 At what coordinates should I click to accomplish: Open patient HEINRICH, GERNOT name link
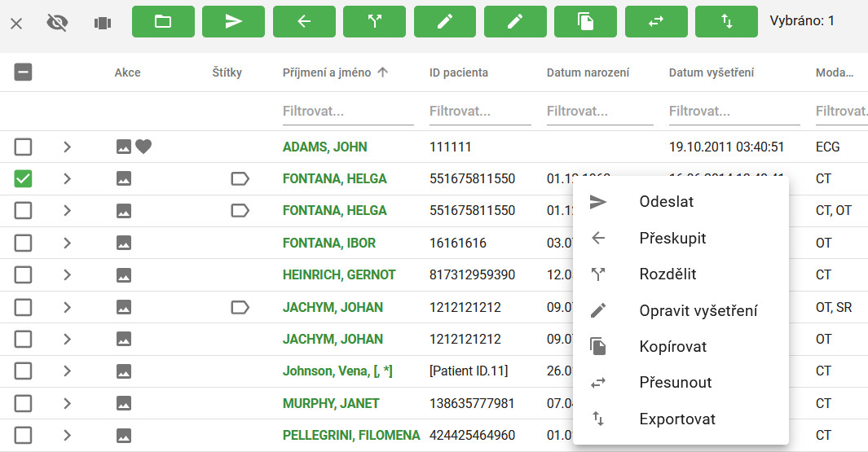tap(339, 275)
